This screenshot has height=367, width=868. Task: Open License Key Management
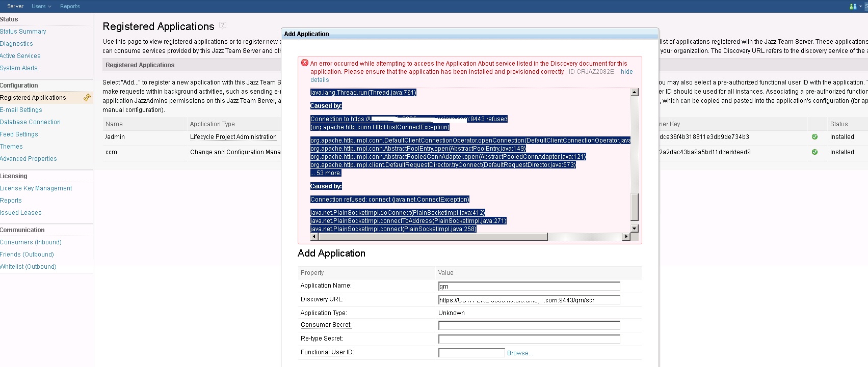point(36,188)
